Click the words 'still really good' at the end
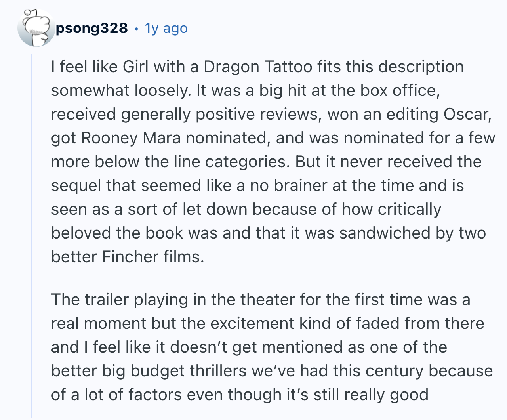Image resolution: width=507 pixels, height=420 pixels. click(371, 395)
